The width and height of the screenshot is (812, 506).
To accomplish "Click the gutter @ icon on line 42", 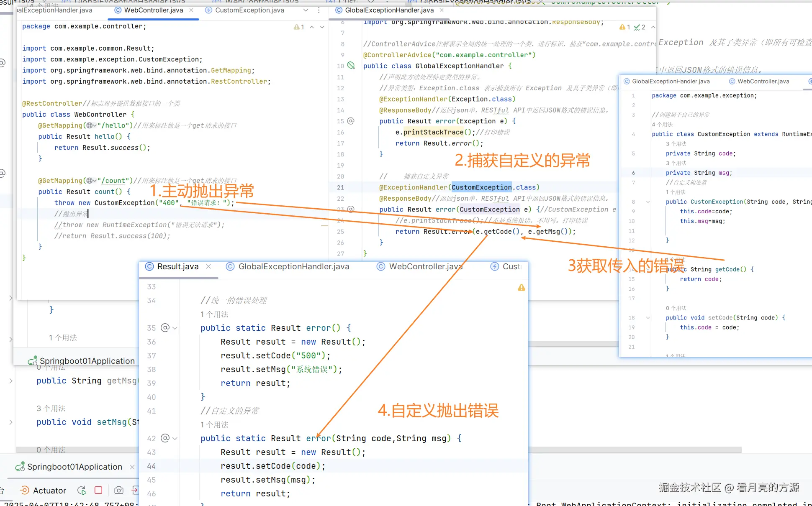I will 165,438.
